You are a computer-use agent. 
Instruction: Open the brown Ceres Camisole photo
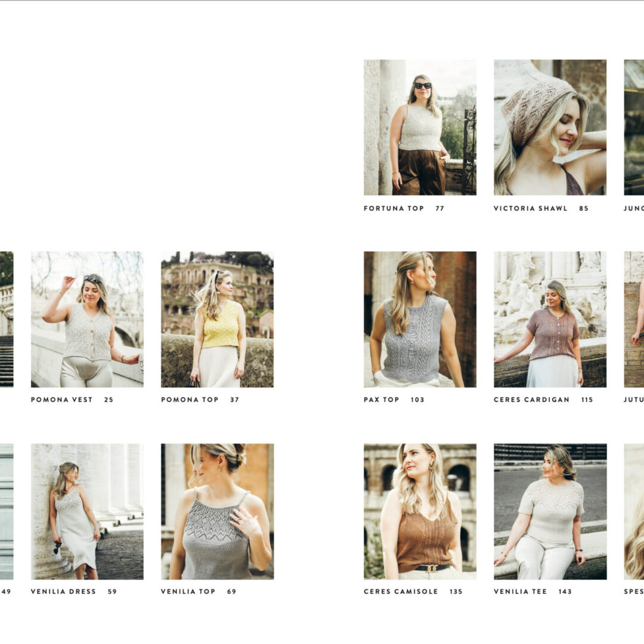420,511
